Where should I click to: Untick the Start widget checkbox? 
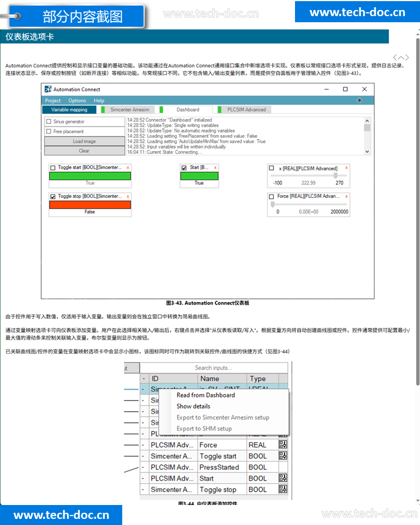(184, 168)
